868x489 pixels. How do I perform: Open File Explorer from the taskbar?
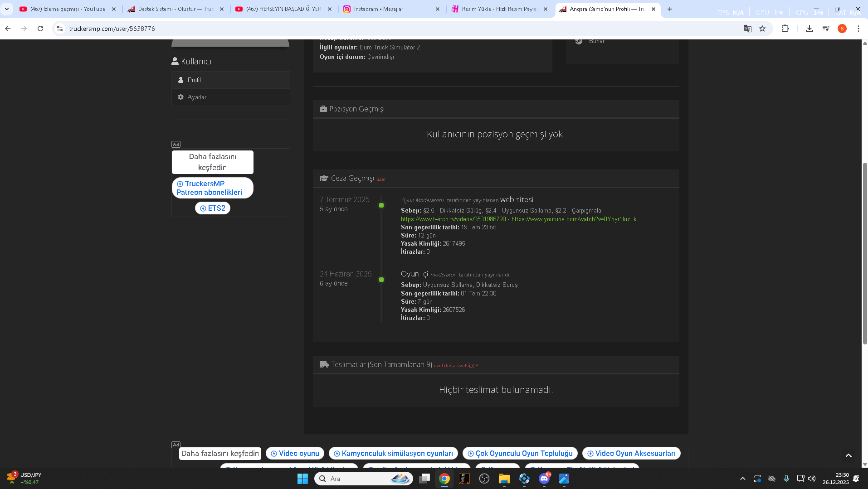(504, 479)
